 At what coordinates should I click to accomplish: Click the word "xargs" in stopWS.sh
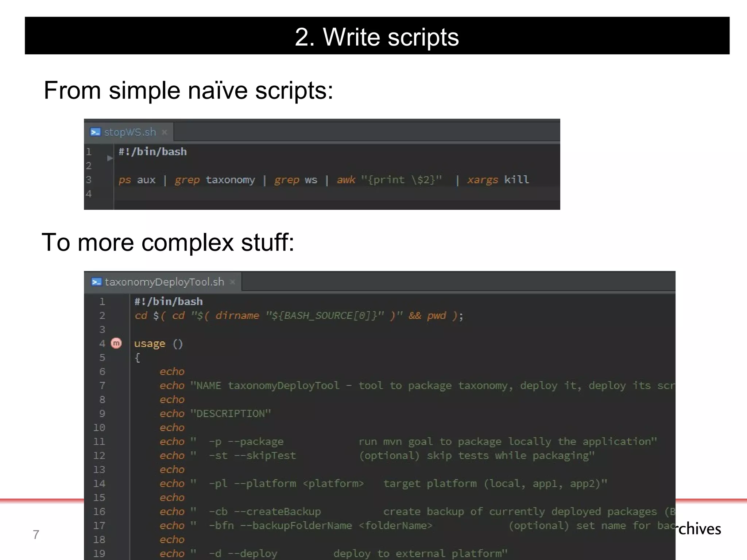483,180
